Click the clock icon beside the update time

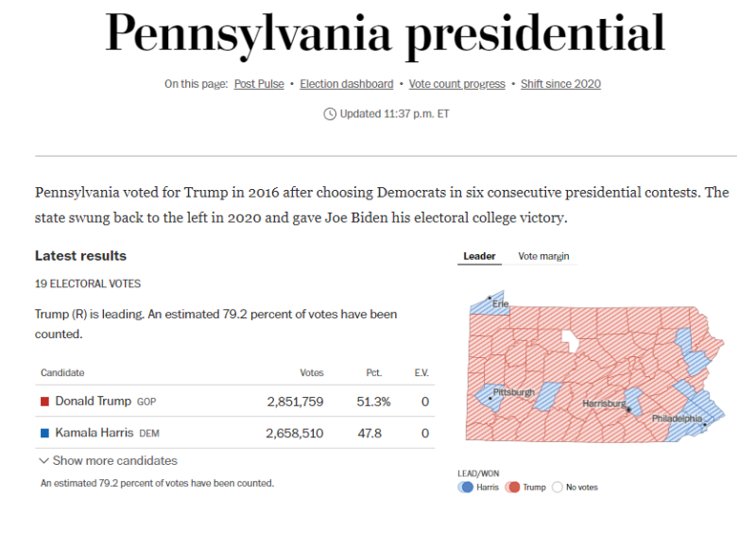[330, 113]
